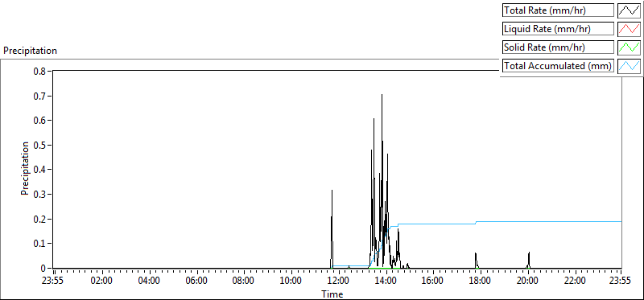Click the Liquid Rate red plot icon
Image resolution: width=644 pixels, height=300 pixels.
[629, 29]
